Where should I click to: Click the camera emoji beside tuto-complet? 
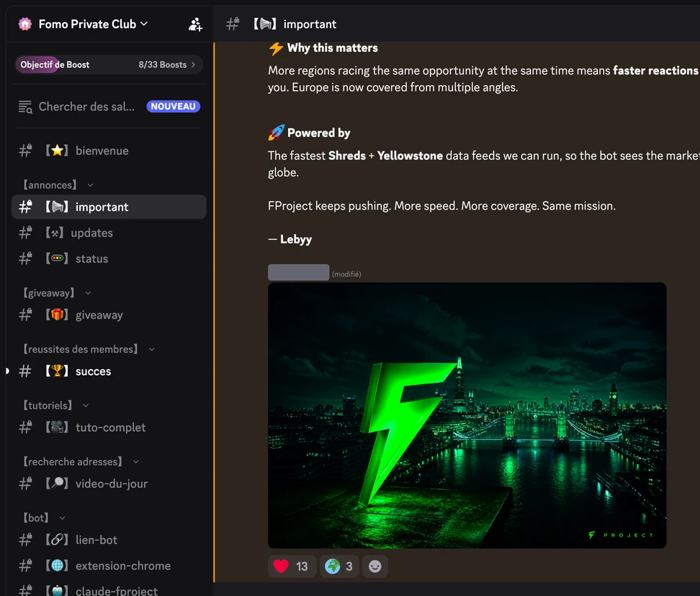pos(57,427)
